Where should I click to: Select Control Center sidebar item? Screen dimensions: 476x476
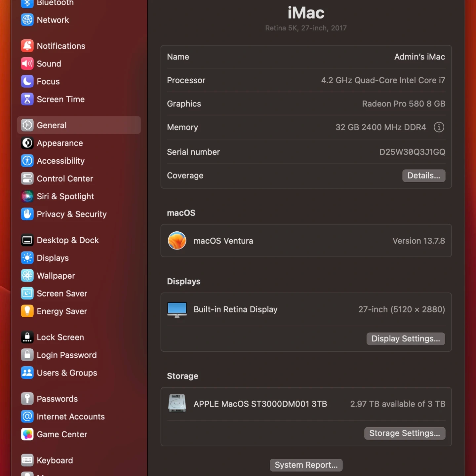point(65,178)
